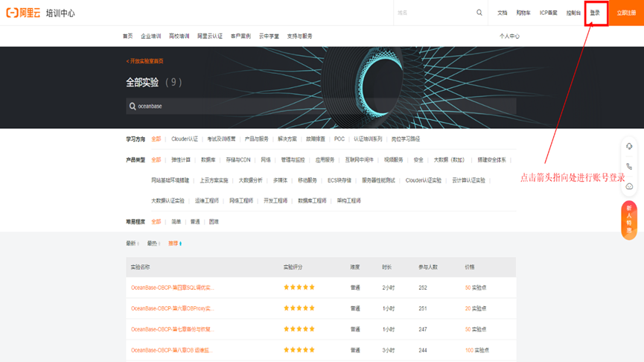The image size is (644, 362).
Task: Click the search magnifier icon in header
Action: (x=479, y=13)
